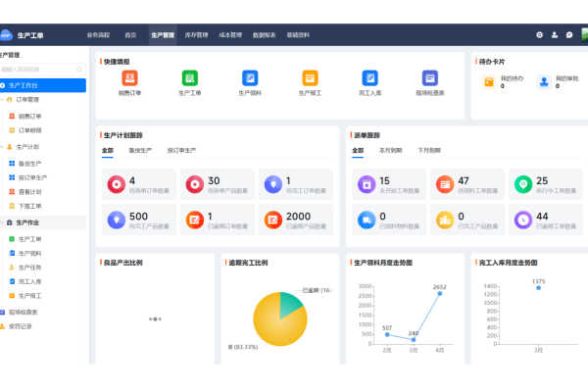Click the truck icon of 已领料物料数量 card
This screenshot has width=588, height=392.
point(367,220)
